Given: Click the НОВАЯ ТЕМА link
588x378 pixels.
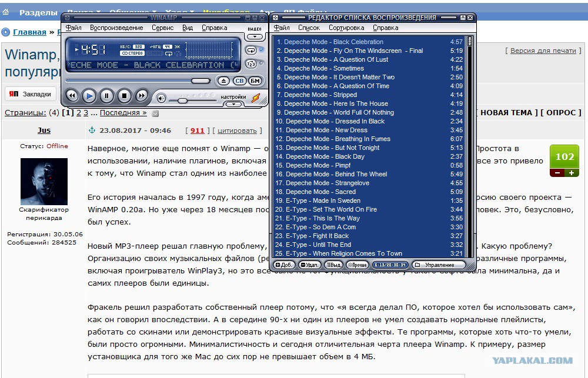Looking at the screenshot, I should coord(506,112).
